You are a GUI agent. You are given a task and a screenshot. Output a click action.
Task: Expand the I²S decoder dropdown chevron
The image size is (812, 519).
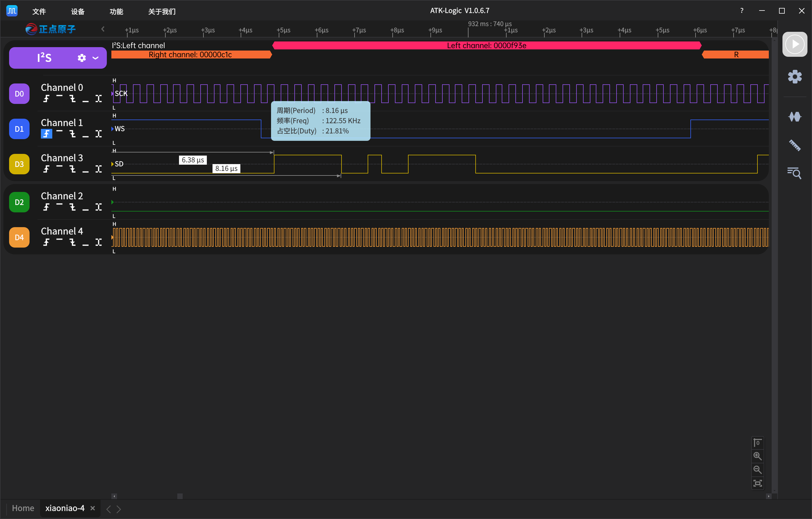click(x=95, y=58)
